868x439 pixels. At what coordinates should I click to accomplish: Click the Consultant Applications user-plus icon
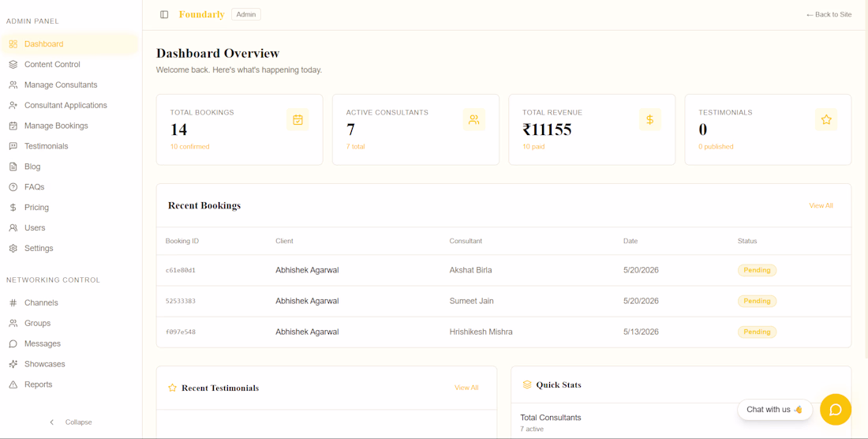coord(13,105)
